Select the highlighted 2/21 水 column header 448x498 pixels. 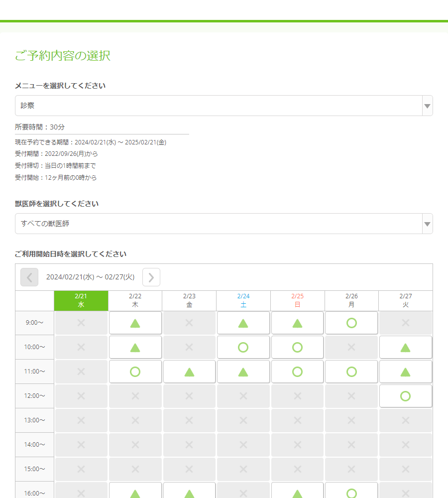pos(81,301)
